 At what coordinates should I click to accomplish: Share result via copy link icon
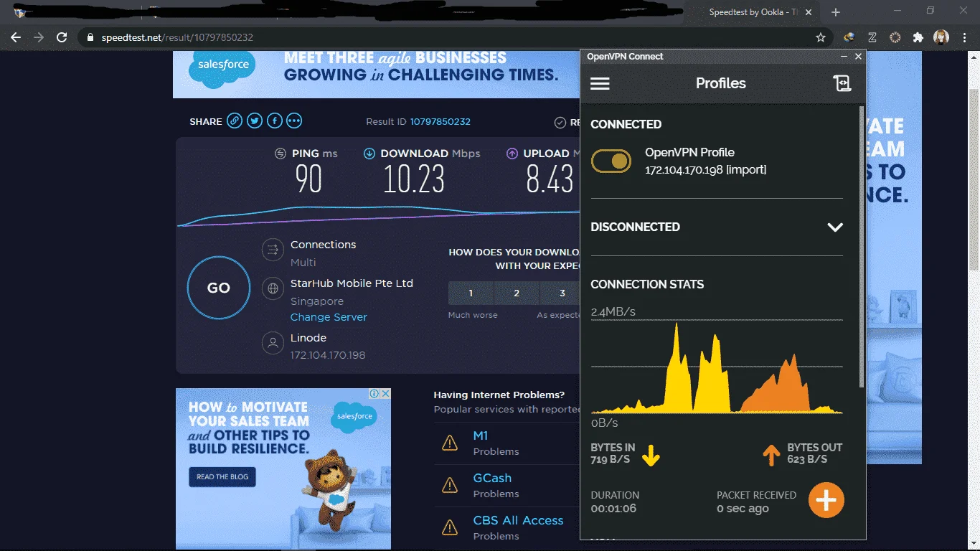coord(235,121)
